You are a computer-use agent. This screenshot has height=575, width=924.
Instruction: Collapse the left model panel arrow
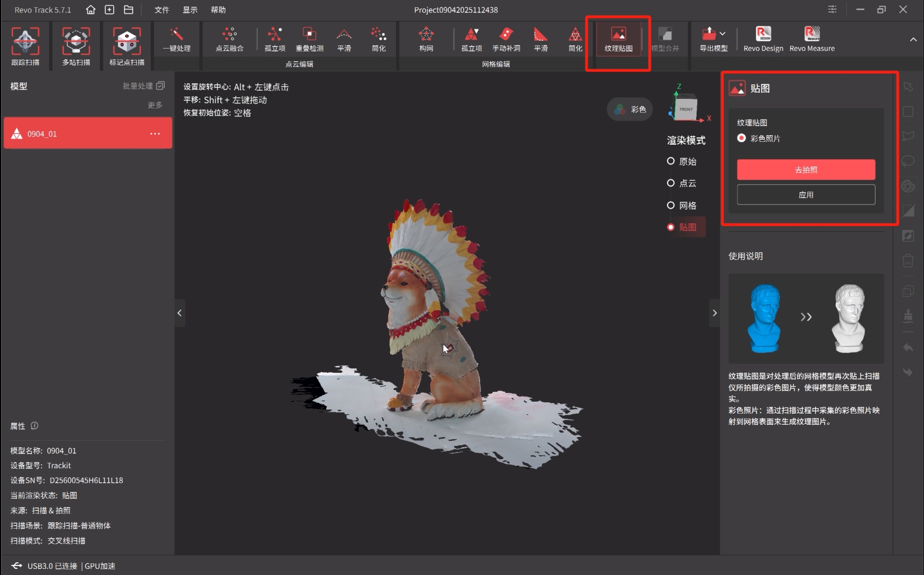[x=179, y=313]
